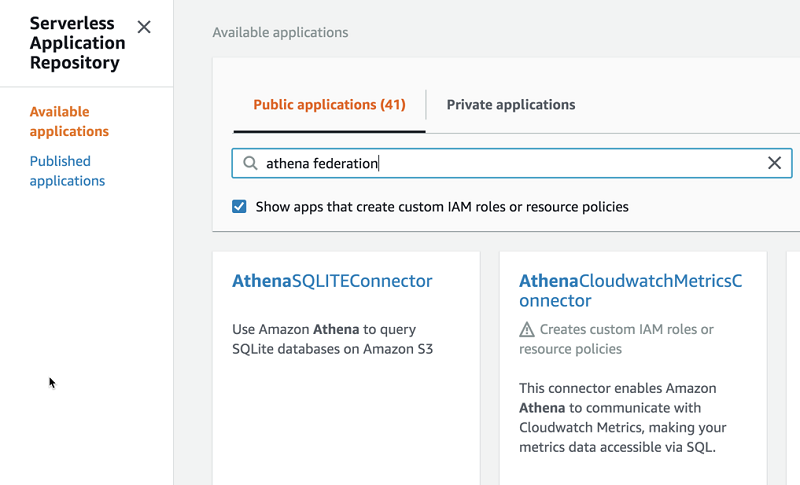Viewport: 800px width, 485px height.
Task: Click the Serverless Application Repository sidebar title
Action: (77, 44)
